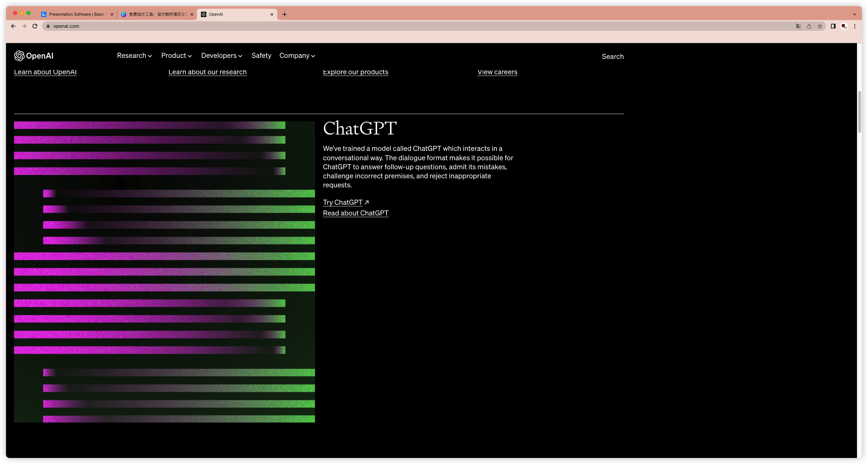868x464 pixels.
Task: Open the Read about ChatGPT link
Action: pyautogui.click(x=355, y=213)
